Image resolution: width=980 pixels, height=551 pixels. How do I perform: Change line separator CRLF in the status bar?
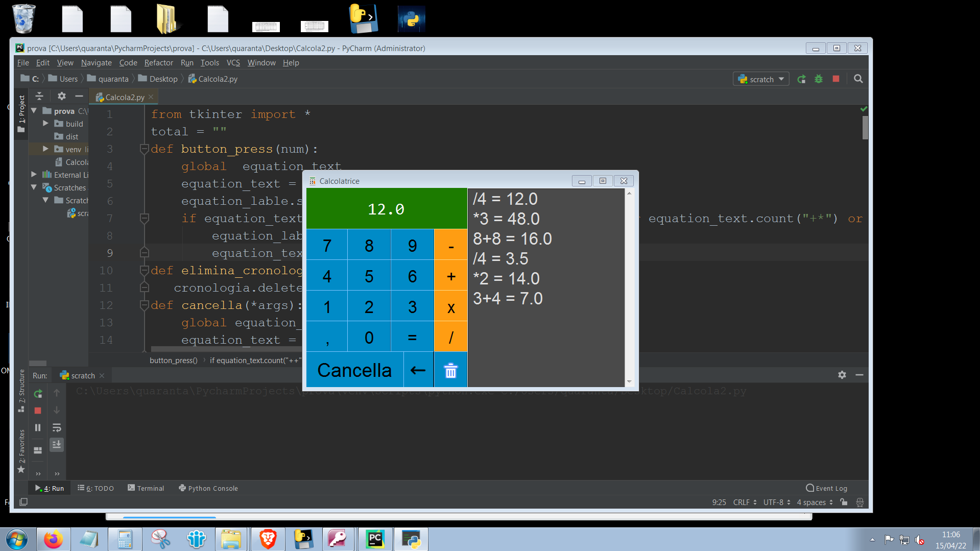[x=745, y=502]
